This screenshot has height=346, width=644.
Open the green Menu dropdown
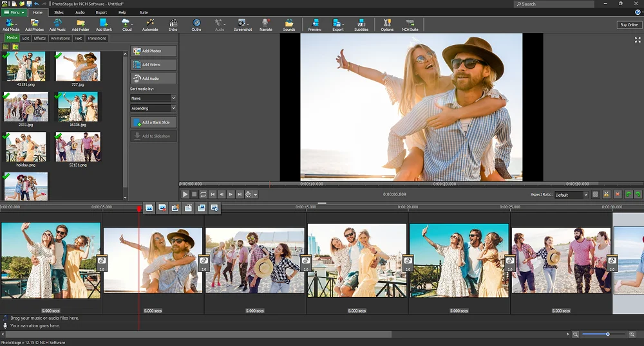tap(14, 12)
